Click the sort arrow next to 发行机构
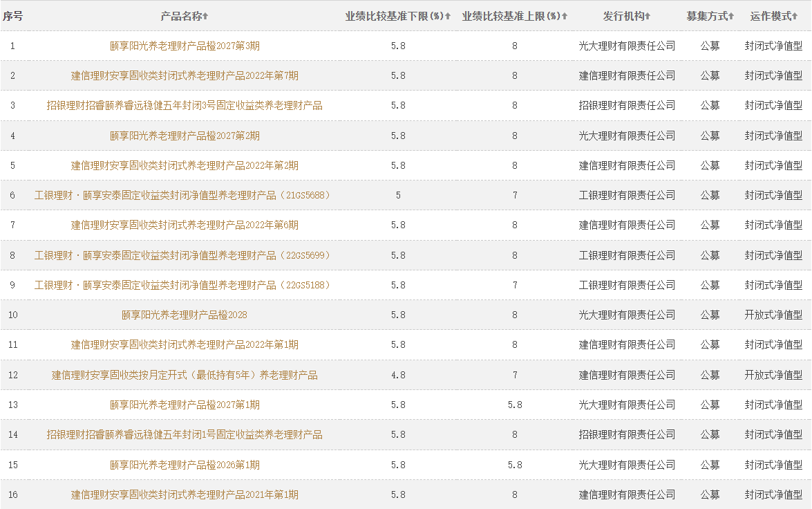The width and height of the screenshot is (812, 509). click(648, 16)
